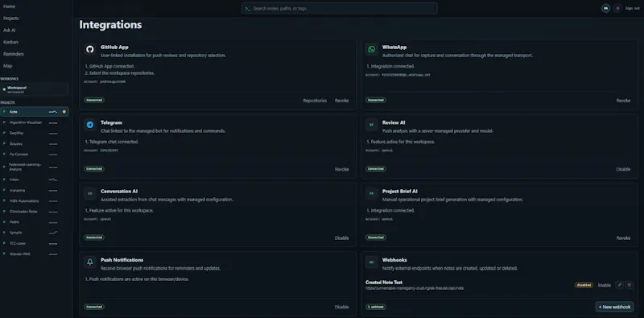Viewport: 644px width, 318px height.
Task: Click the WhatsApp Connected badge
Action: click(376, 101)
